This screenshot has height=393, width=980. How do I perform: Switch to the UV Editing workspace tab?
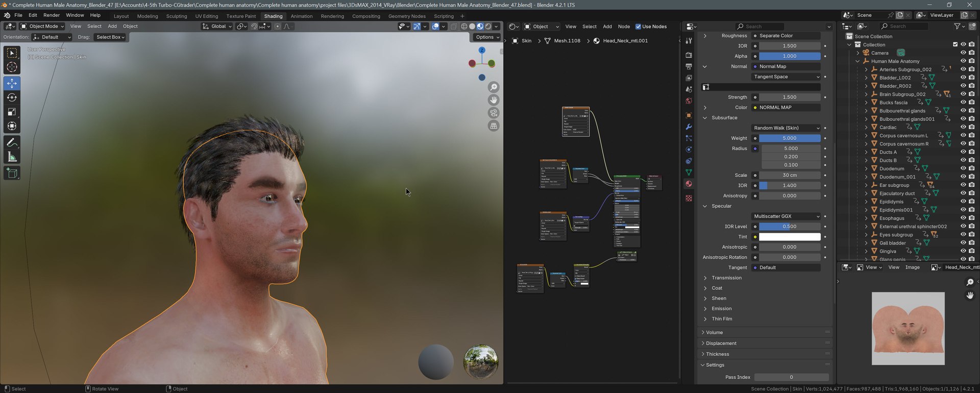pos(207,16)
